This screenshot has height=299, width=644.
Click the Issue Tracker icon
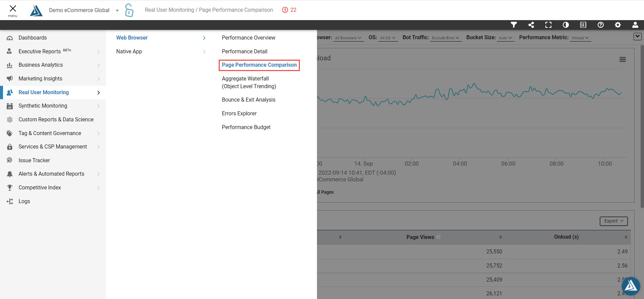(10, 160)
